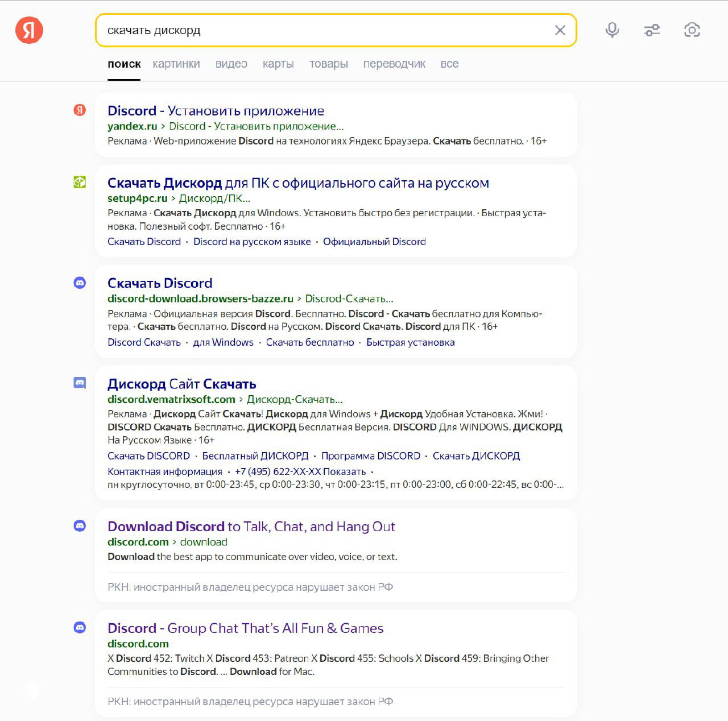Open the "Скачать бесплатно" sitelink

click(310, 342)
